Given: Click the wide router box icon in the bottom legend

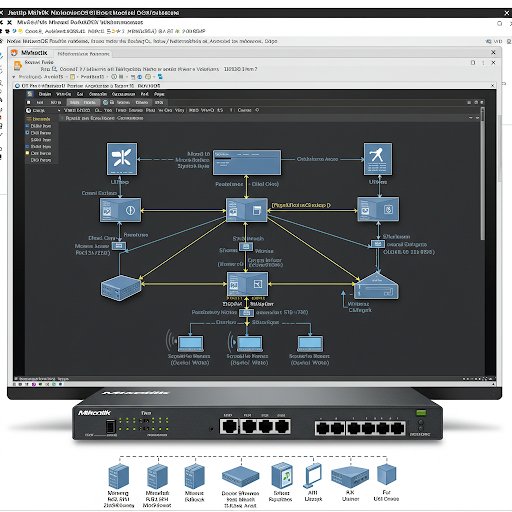Looking at the screenshot, I should (x=350, y=477).
